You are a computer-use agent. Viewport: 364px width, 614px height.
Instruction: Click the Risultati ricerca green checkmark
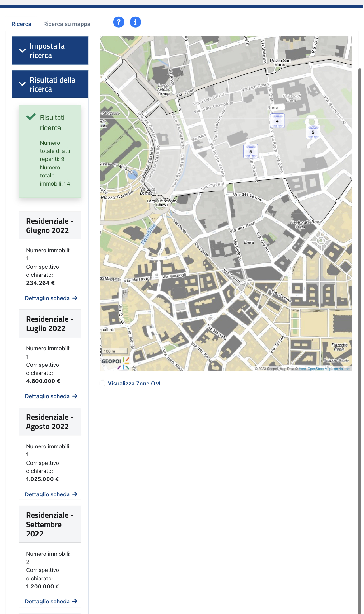31,117
